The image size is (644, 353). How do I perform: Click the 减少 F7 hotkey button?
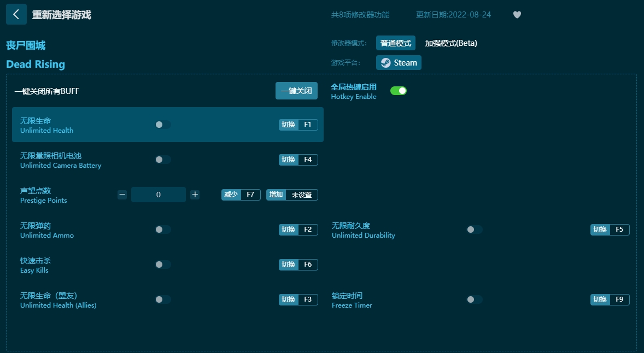coord(241,195)
